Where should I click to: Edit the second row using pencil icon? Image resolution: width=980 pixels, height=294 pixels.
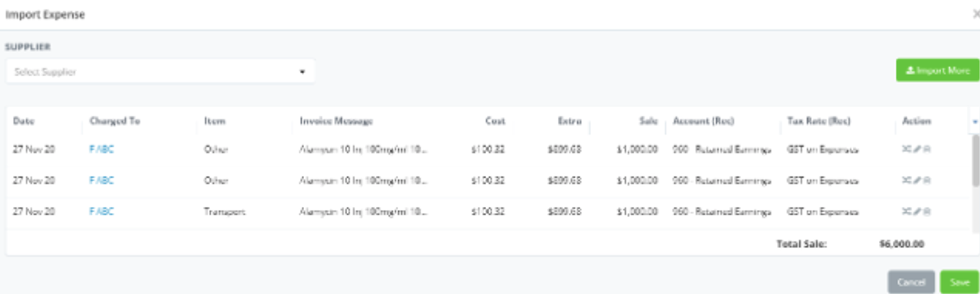(917, 180)
